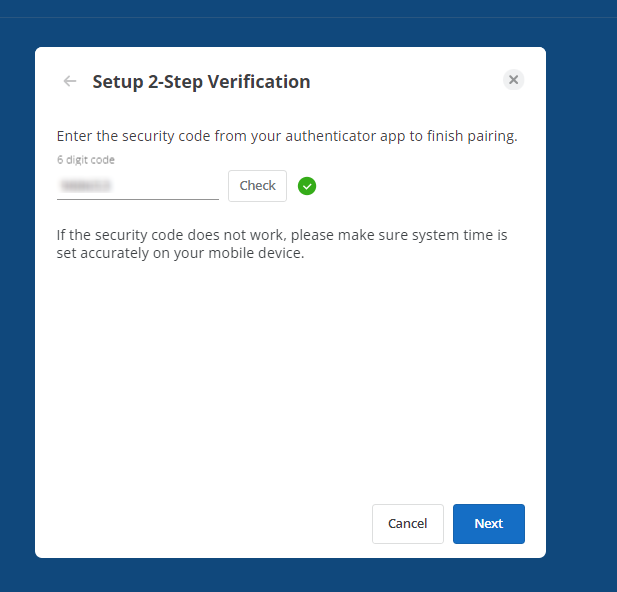Proceed with the blue Next button
Image resolution: width=617 pixels, height=592 pixels.
(489, 524)
